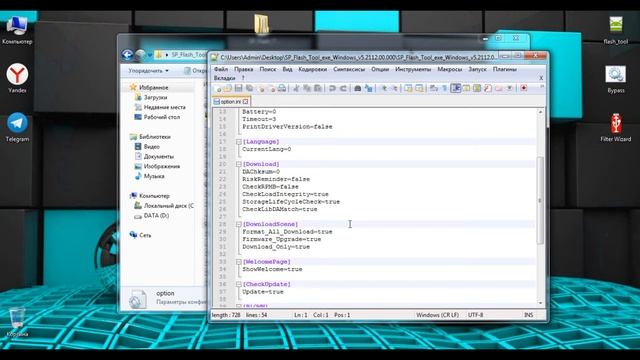Open the Поиск menu
The image size is (640, 360).
click(x=268, y=69)
